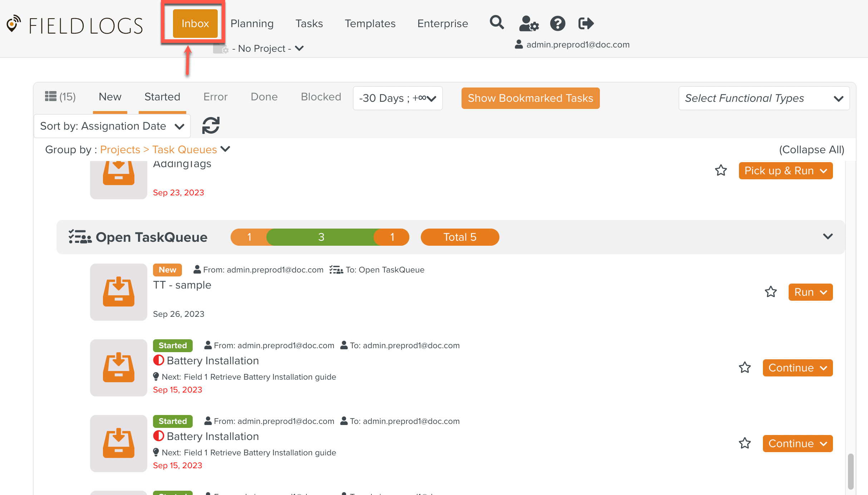Viewport: 868px width, 495px height.
Task: Click the FieldLogs logo
Action: pyautogui.click(x=74, y=25)
